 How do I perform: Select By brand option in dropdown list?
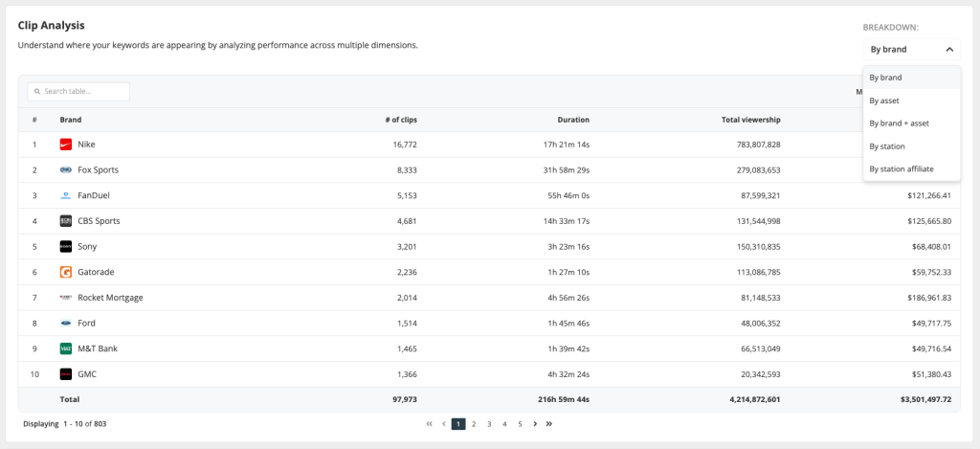click(911, 78)
